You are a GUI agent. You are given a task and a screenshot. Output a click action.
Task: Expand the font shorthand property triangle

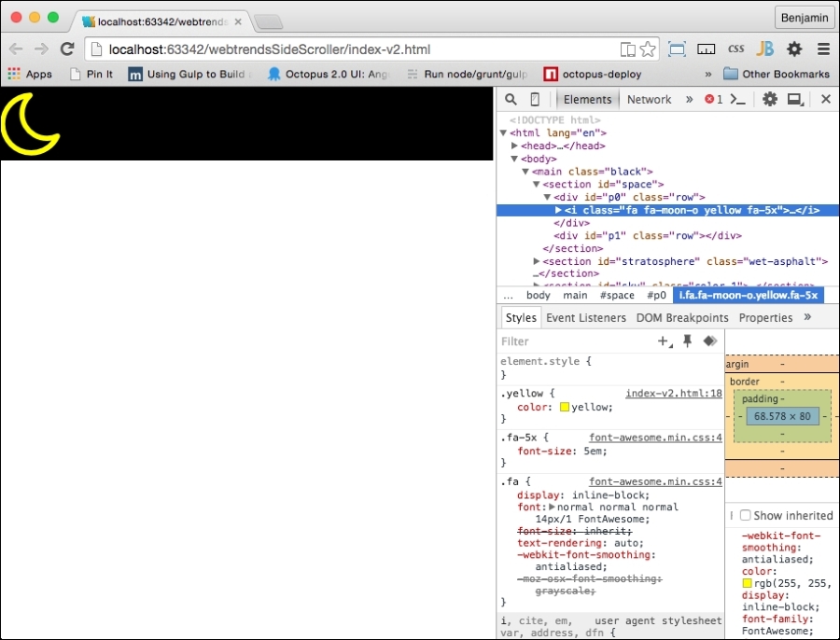coord(552,508)
